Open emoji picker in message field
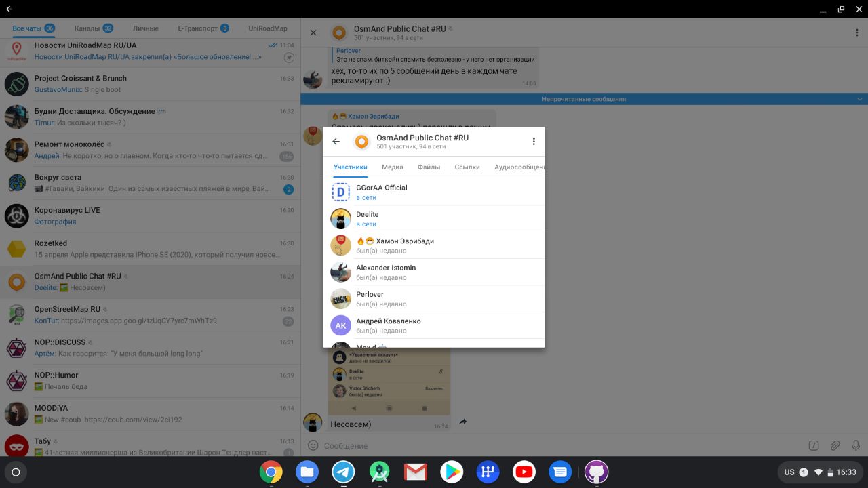The image size is (868, 488). tap(313, 445)
